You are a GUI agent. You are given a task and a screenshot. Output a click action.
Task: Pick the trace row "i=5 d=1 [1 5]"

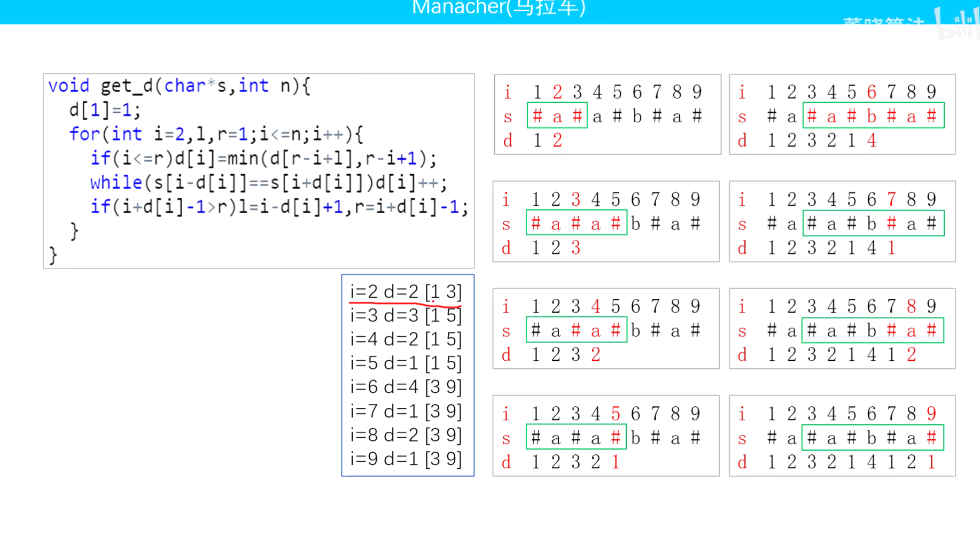[x=406, y=363]
